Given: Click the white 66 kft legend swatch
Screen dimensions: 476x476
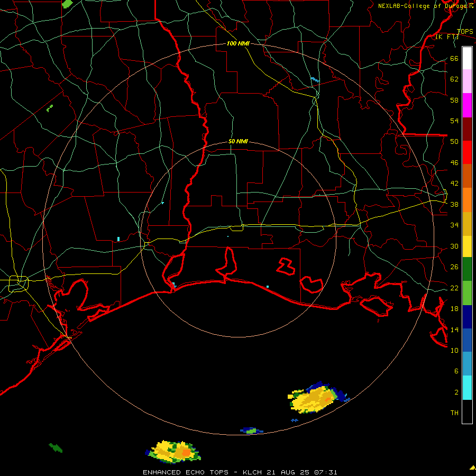Looking at the screenshot, I should tap(467, 58).
